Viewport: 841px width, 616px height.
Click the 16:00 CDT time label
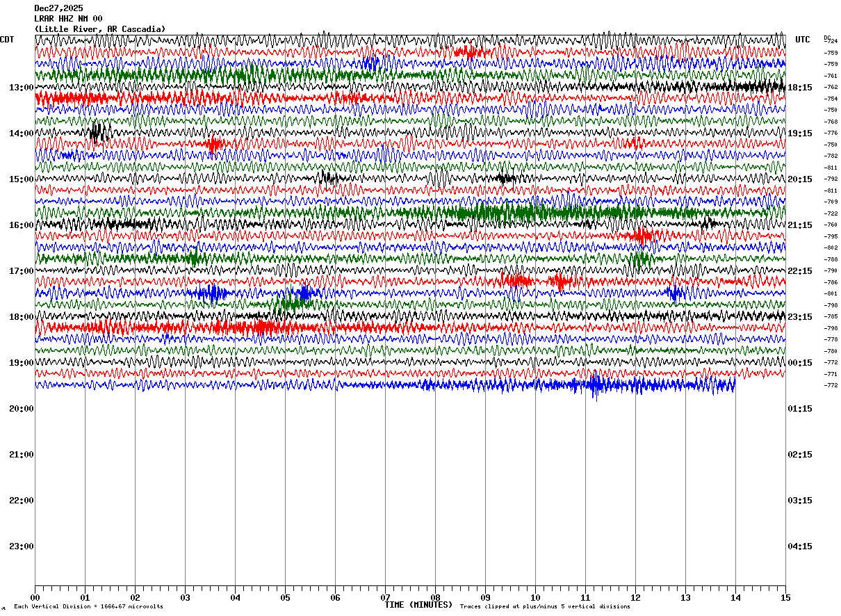pos(22,225)
